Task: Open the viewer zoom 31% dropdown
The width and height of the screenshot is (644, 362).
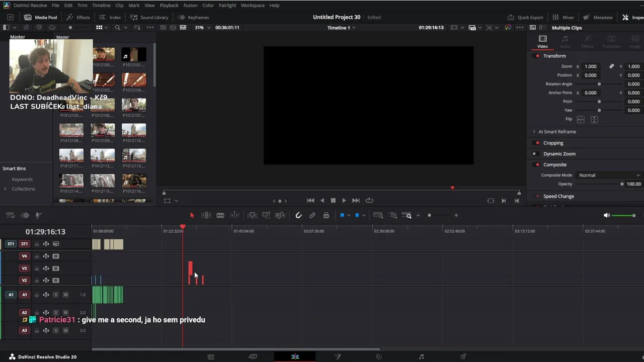Action: (x=202, y=28)
